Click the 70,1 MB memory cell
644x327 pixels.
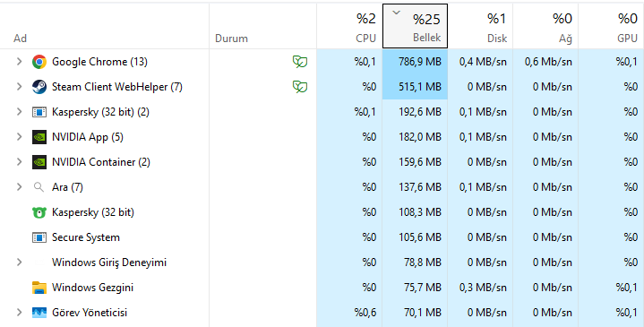click(x=415, y=313)
